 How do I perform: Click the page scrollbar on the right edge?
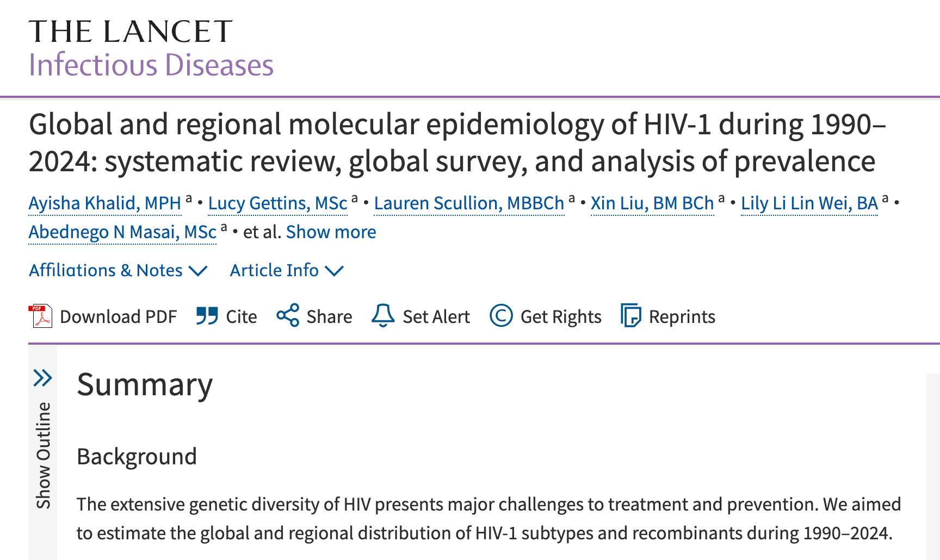coord(933,466)
